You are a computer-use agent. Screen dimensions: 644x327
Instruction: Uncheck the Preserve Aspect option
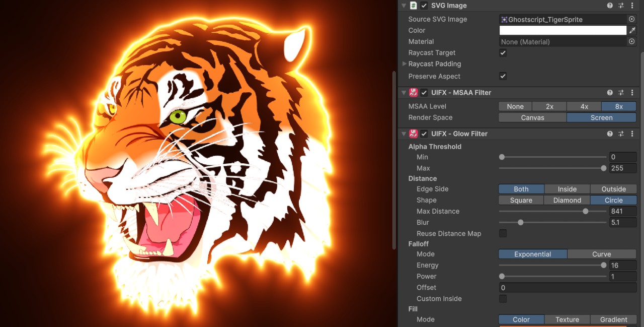pyautogui.click(x=503, y=76)
